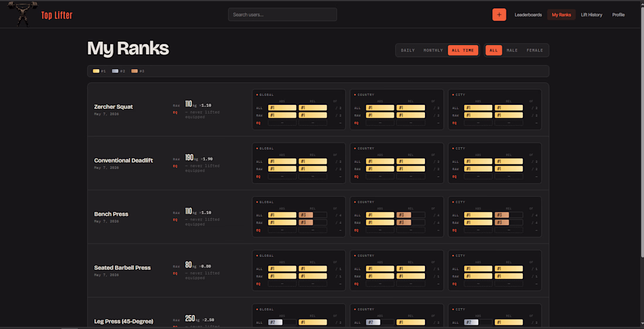
Task: Click Zercher Squat Country RAW relative #1 badge
Action: pos(411,115)
